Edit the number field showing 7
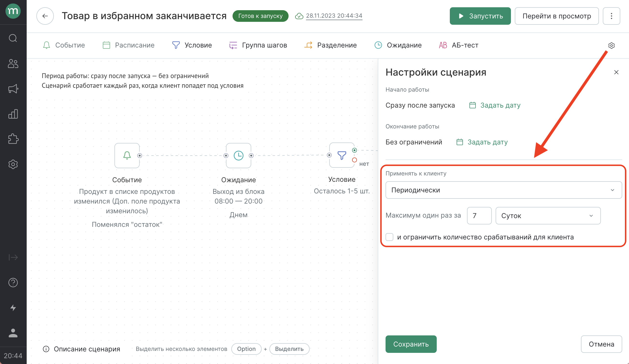The image size is (629, 364). [479, 215]
